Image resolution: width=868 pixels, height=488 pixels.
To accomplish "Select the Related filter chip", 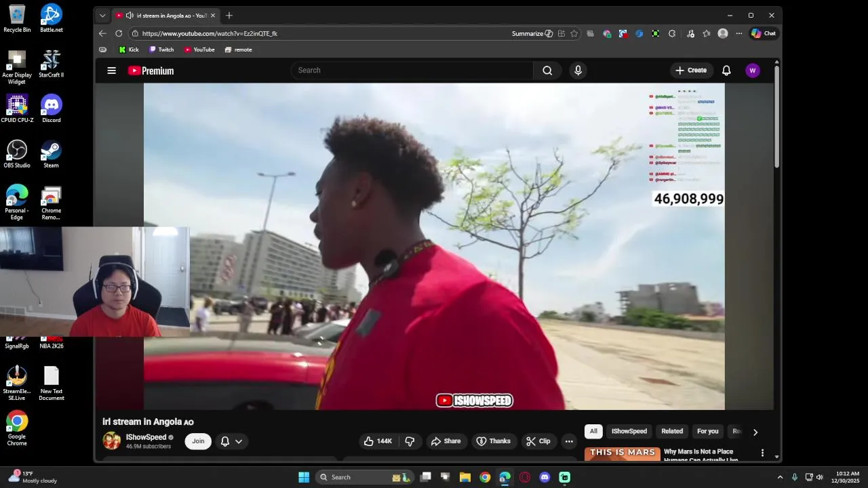I will [x=672, y=431].
